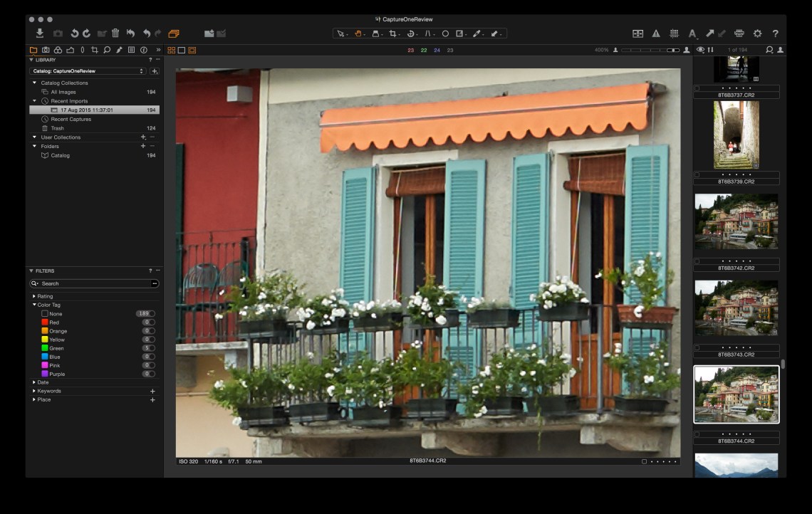Click the Import Images download arrow icon
The image size is (812, 514).
coord(40,33)
